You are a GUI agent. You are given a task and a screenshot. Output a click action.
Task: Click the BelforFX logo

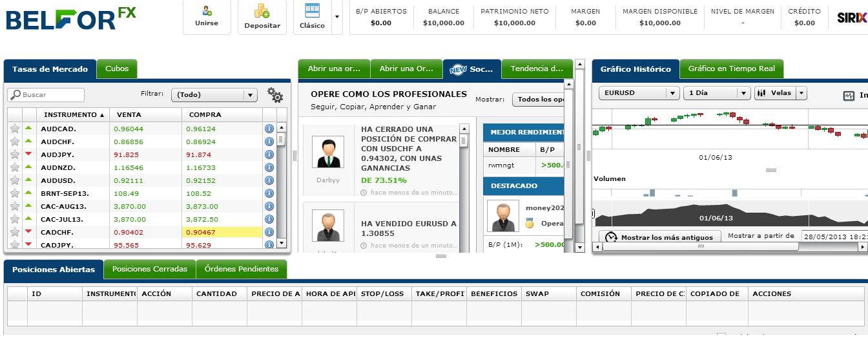[71, 19]
